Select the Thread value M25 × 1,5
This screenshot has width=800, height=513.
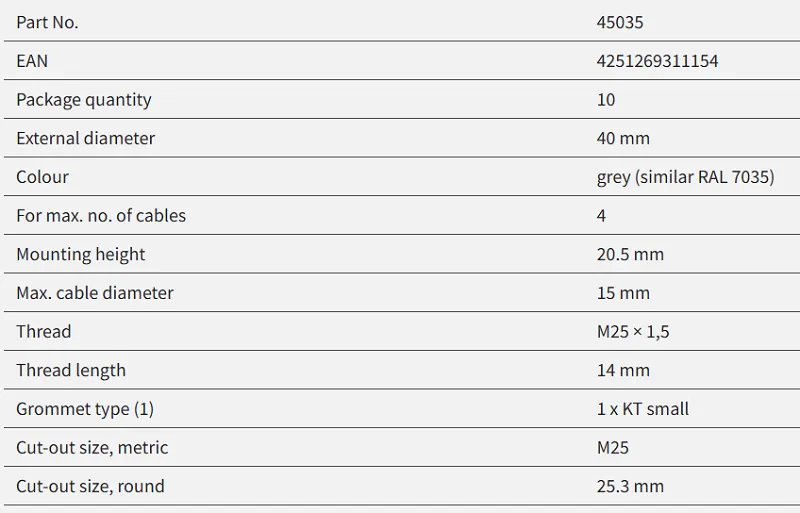(633, 332)
